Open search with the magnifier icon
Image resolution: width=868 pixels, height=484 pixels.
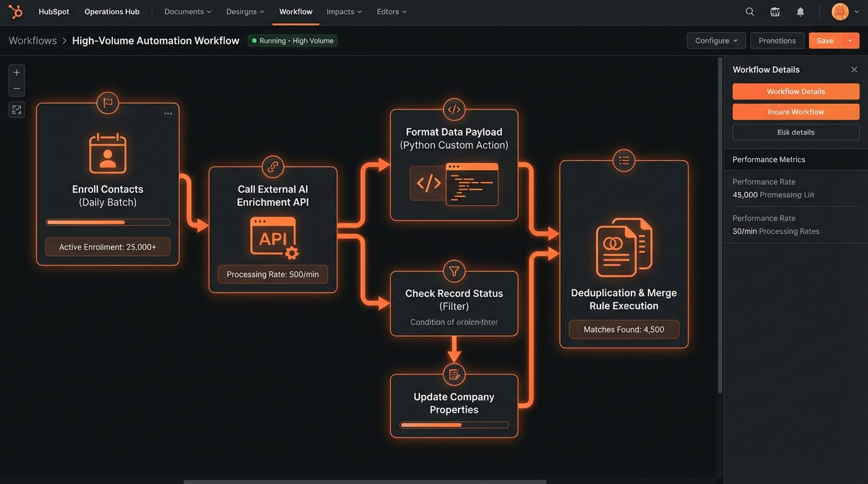[749, 12]
